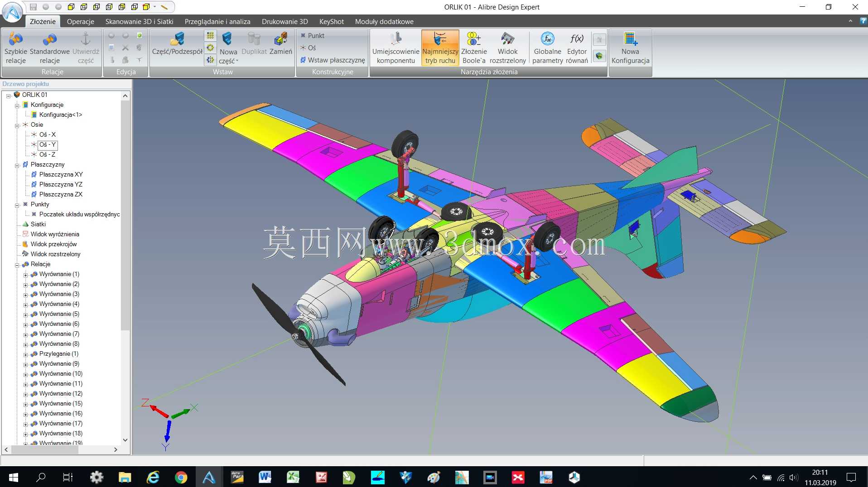Click the project tree scroll up arrow

coord(125,95)
